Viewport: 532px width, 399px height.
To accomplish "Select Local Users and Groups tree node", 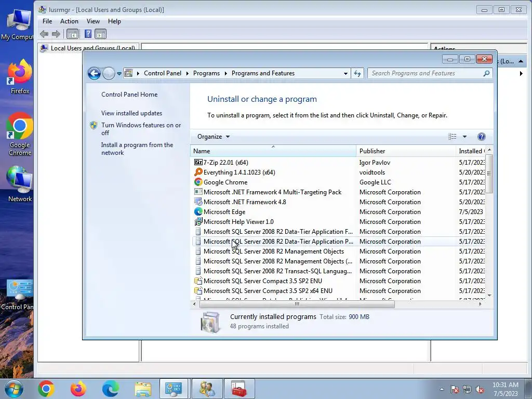I will [x=88, y=48].
